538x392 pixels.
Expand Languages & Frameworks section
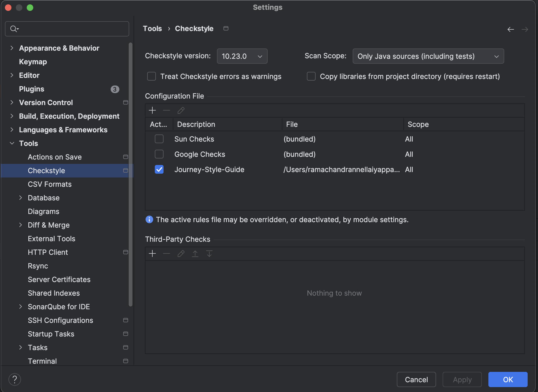click(x=12, y=130)
